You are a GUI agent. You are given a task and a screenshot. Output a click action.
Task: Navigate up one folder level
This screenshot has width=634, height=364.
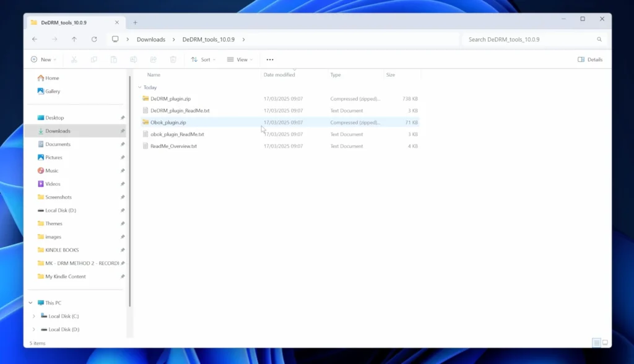coord(74,39)
